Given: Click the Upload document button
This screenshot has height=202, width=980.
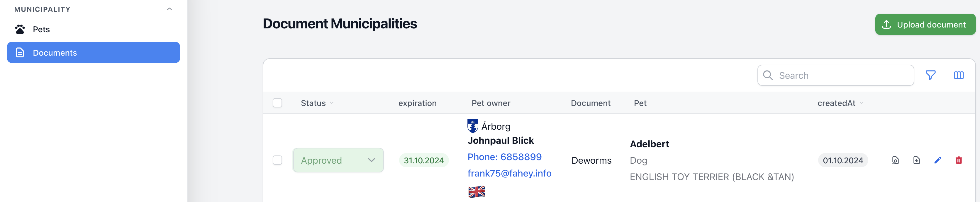Looking at the screenshot, I should [925, 24].
